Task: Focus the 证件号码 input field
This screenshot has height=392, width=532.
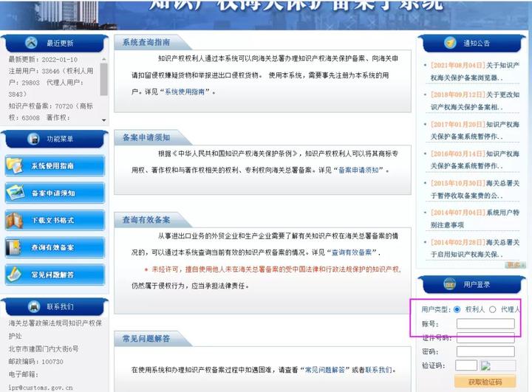Action: (485, 338)
